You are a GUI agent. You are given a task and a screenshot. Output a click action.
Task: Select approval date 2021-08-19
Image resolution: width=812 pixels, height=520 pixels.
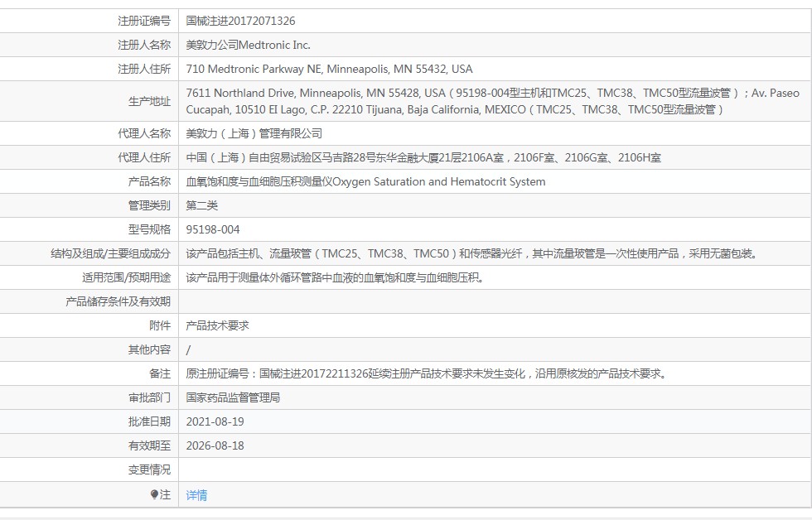215,421
